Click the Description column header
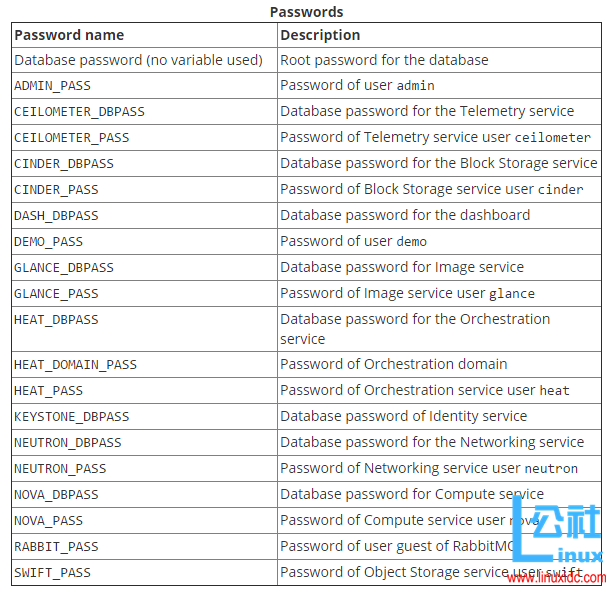 [x=320, y=35]
